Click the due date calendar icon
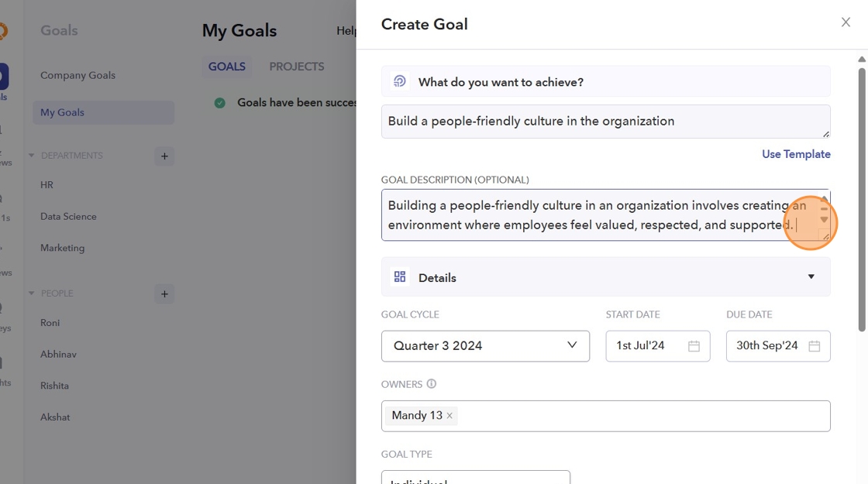Image resolution: width=868 pixels, height=484 pixels. pos(814,346)
